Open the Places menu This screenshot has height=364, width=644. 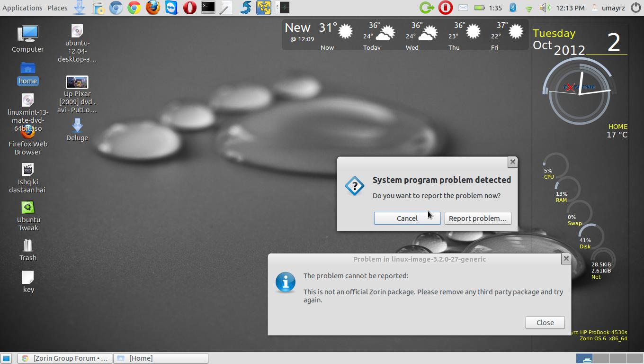click(x=57, y=8)
